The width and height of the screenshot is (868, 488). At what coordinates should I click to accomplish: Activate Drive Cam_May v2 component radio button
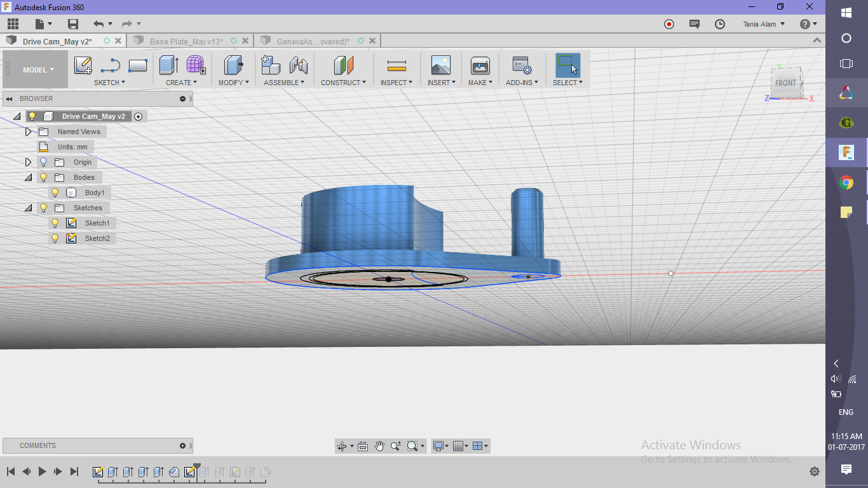[x=139, y=116]
